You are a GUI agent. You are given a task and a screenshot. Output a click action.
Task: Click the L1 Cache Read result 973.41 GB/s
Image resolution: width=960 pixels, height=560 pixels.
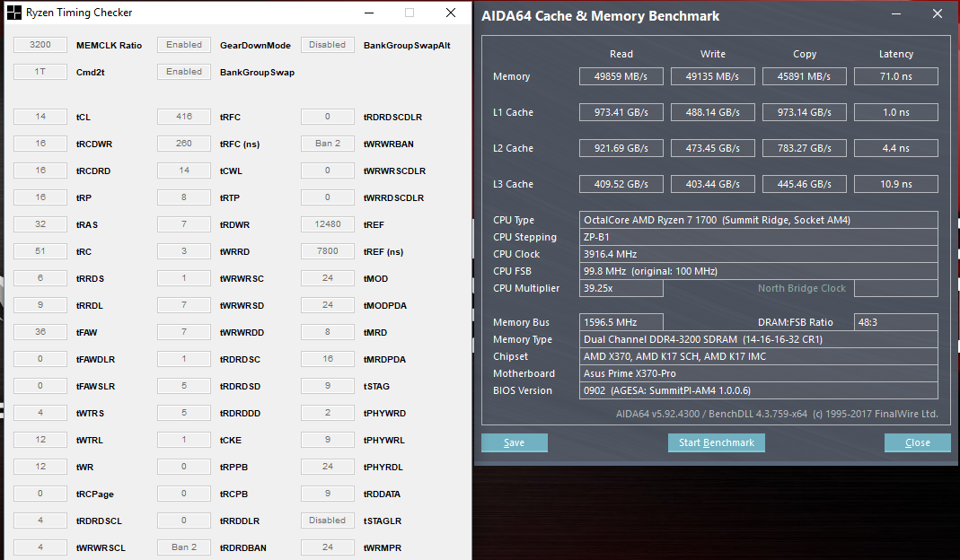click(621, 112)
